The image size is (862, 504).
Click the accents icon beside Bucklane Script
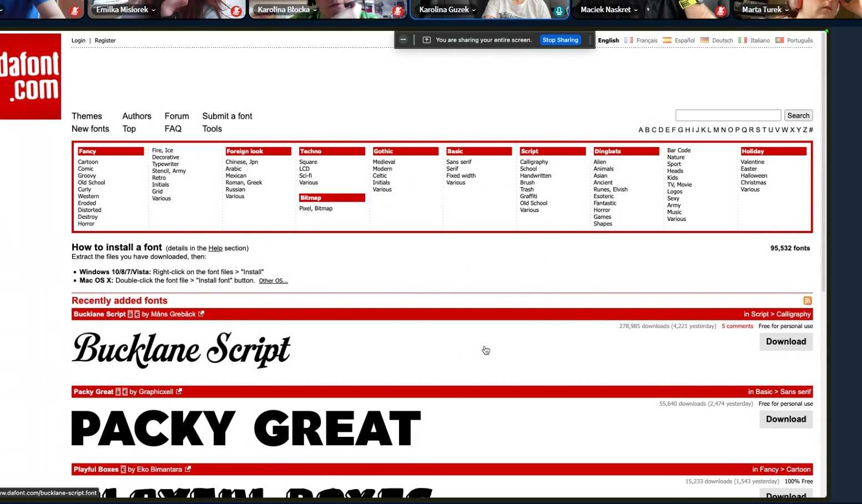130,314
